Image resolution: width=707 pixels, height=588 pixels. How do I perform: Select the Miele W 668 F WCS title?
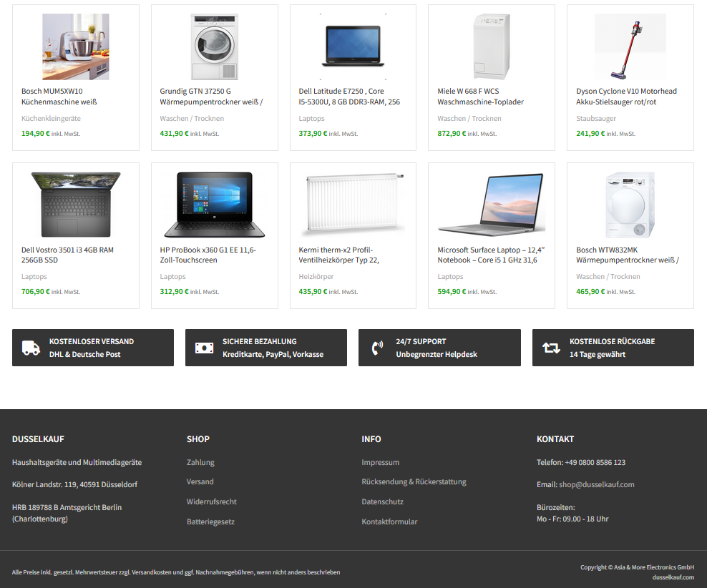481,97
